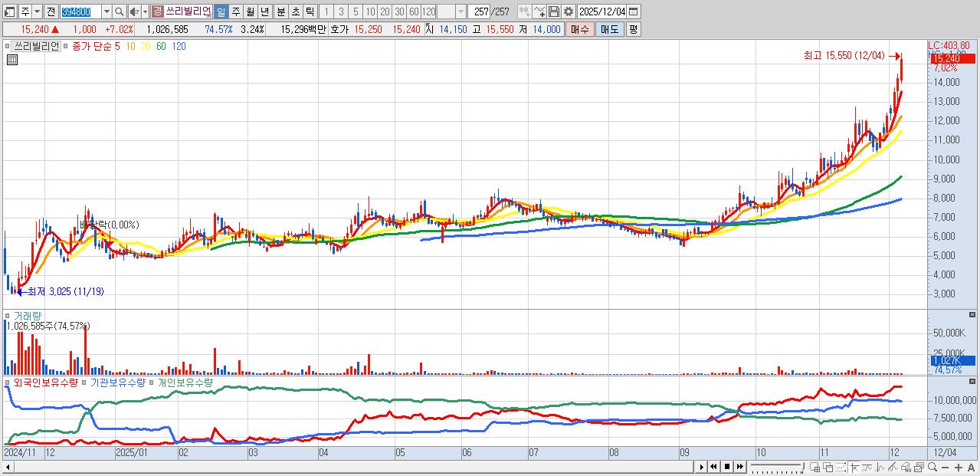Image resolution: width=980 pixels, height=476 pixels.
Task: Choose the 30 interval button
Action: coord(399,11)
